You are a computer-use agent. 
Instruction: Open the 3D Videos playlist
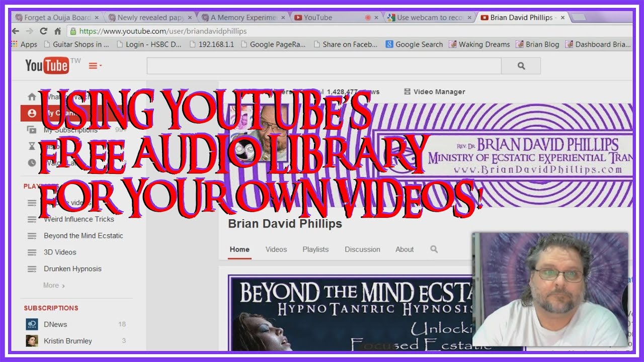60,252
